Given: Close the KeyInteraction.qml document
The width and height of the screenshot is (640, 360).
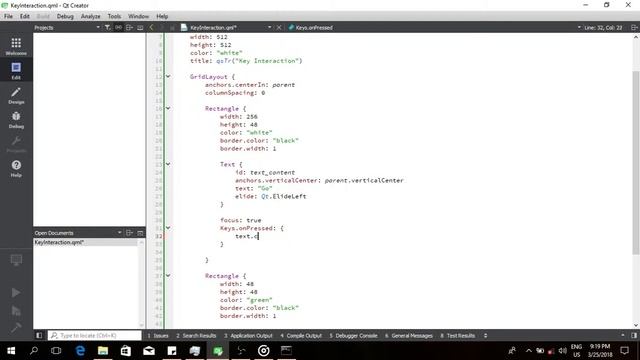Looking at the screenshot, I should (279, 27).
